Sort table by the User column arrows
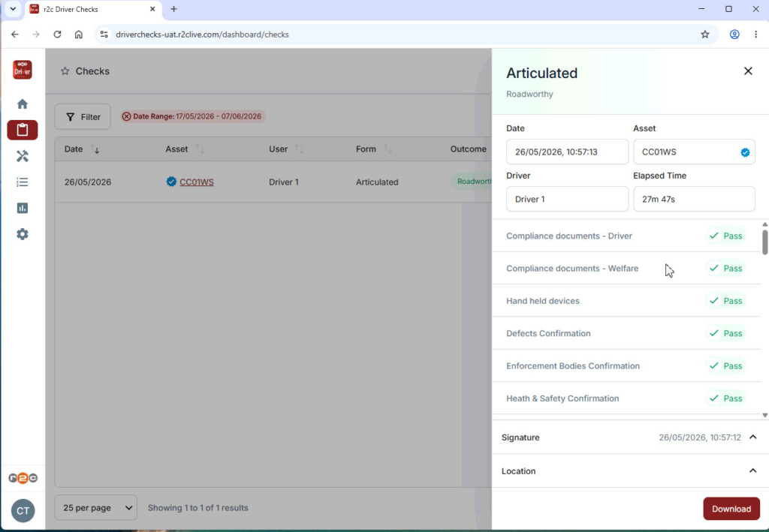Viewport: 769px width, 532px height. pyautogui.click(x=299, y=149)
